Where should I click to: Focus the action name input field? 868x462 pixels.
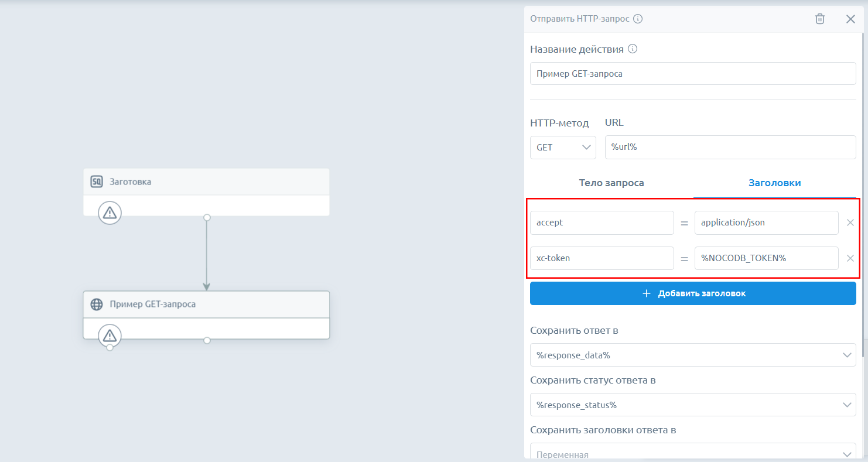tap(692, 74)
